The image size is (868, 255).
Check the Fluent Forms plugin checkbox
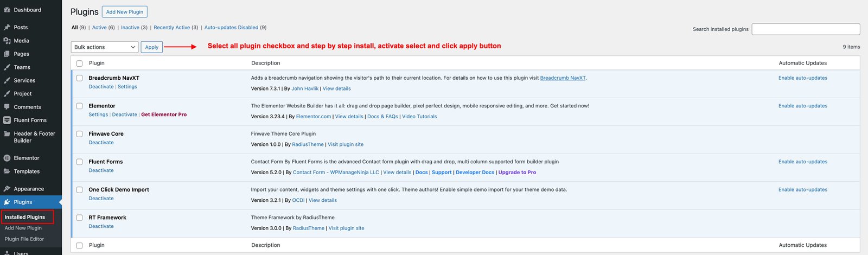79,162
